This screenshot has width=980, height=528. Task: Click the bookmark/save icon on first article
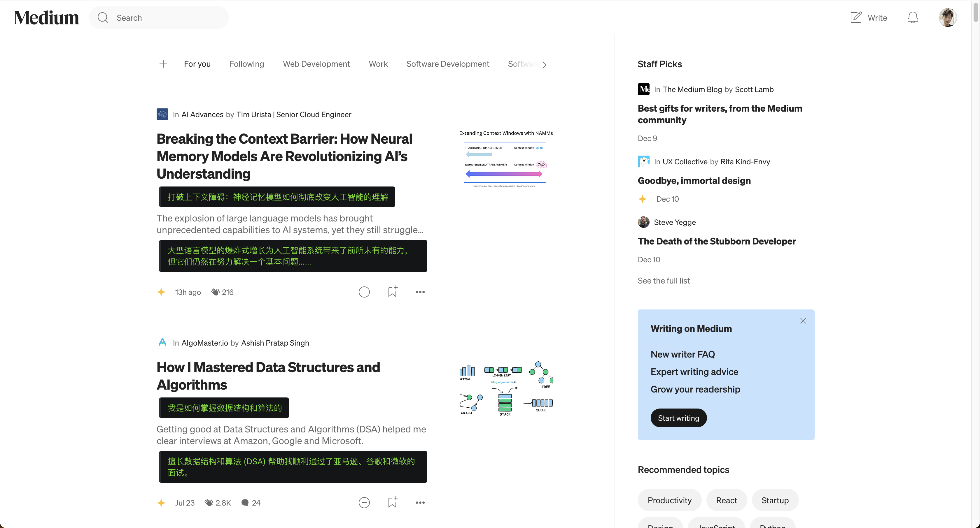tap(392, 291)
